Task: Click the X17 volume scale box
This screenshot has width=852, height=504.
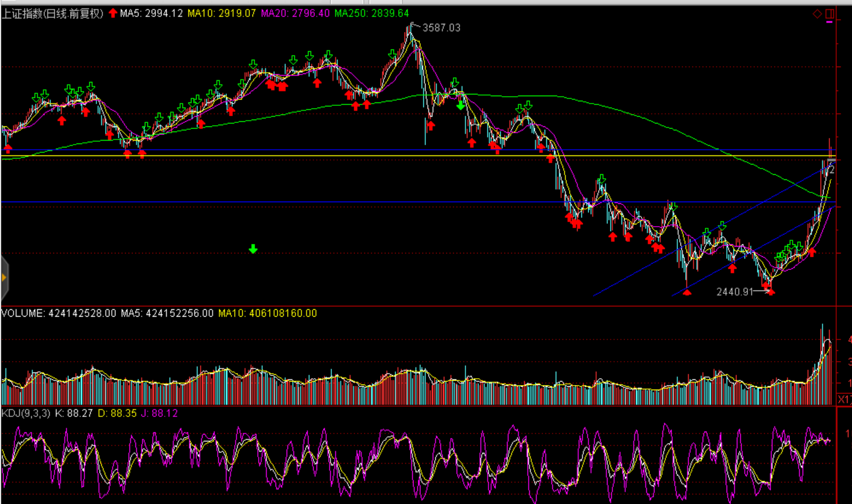Action: 844,399
